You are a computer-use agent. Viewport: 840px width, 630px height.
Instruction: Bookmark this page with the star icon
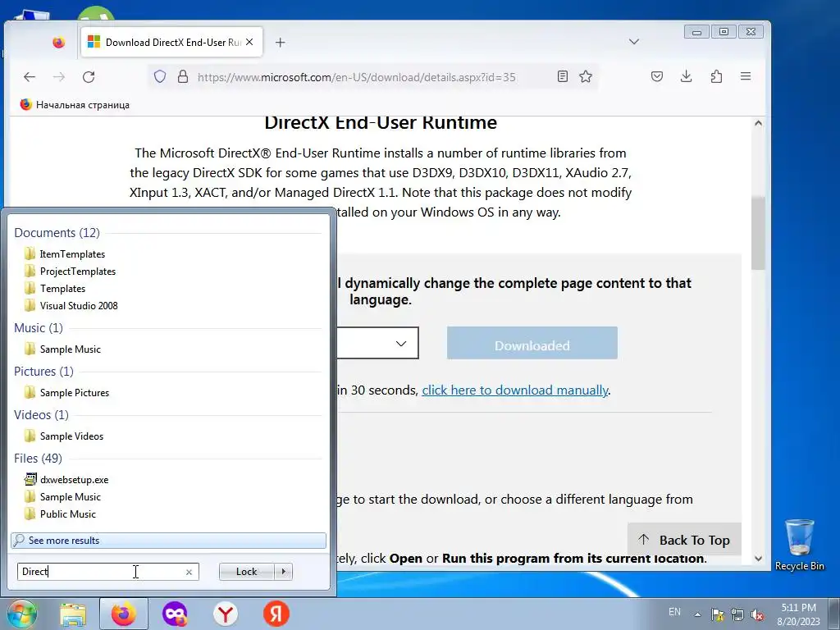(x=586, y=76)
